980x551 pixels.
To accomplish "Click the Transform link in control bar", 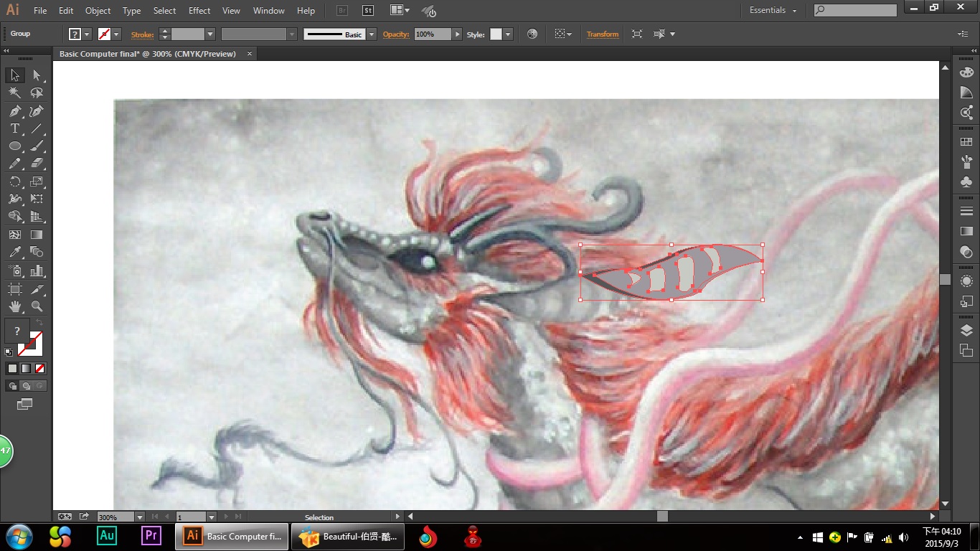I will point(603,34).
